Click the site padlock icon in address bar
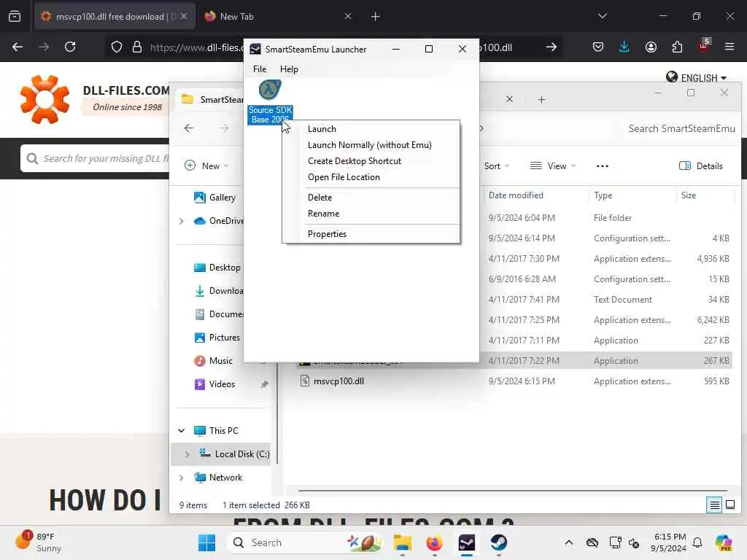This screenshot has height=560, width=747. tap(137, 47)
